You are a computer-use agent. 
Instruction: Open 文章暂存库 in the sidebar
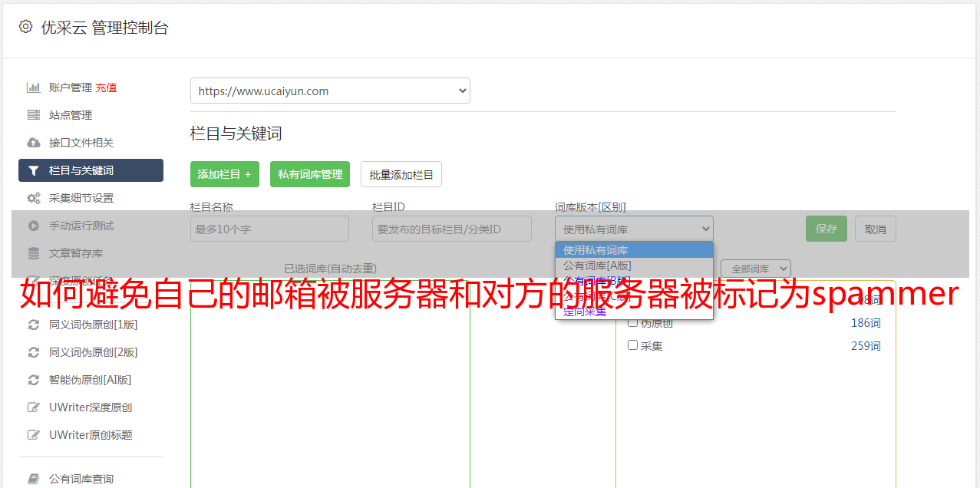pos(76,253)
